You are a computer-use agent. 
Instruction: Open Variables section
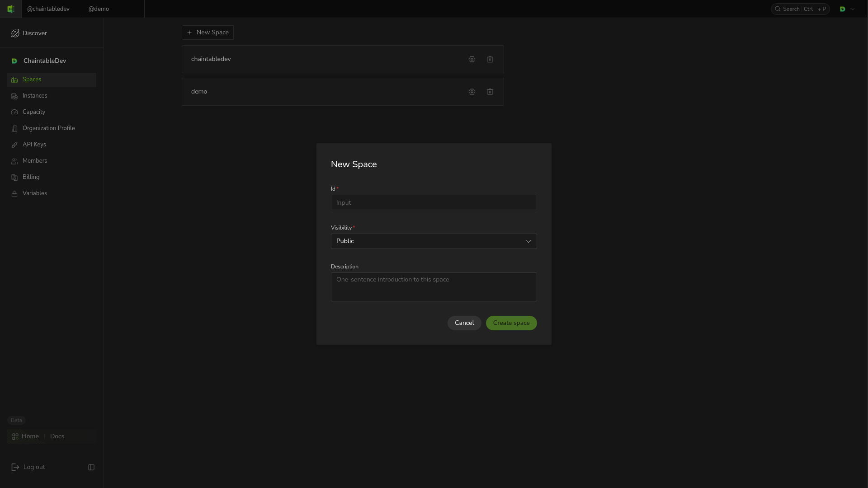coord(52,194)
